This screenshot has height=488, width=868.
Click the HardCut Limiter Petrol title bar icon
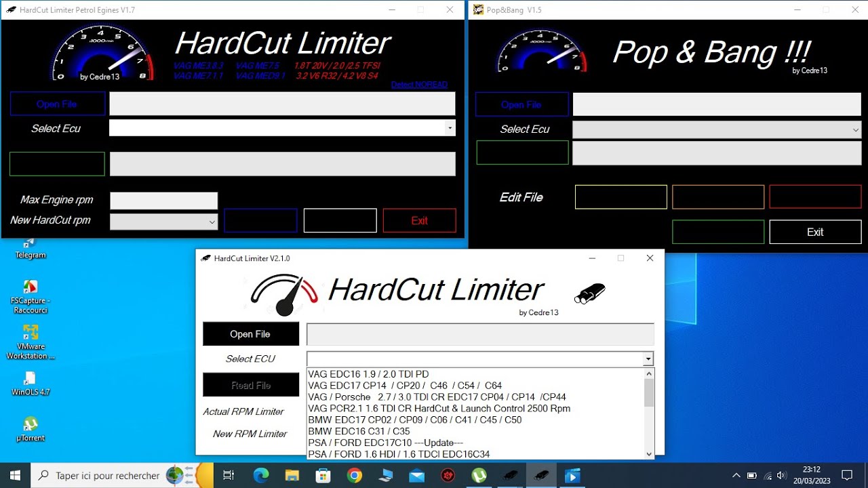pyautogui.click(x=11, y=10)
